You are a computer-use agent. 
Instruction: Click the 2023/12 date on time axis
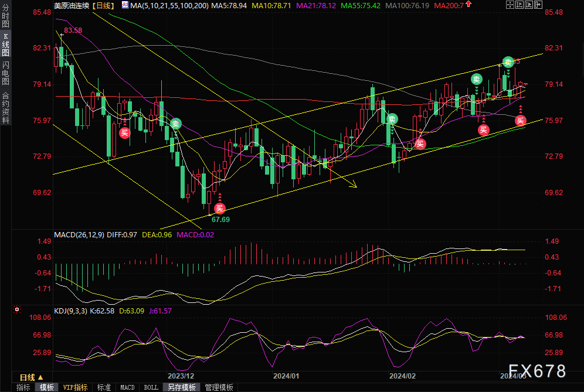181,376
